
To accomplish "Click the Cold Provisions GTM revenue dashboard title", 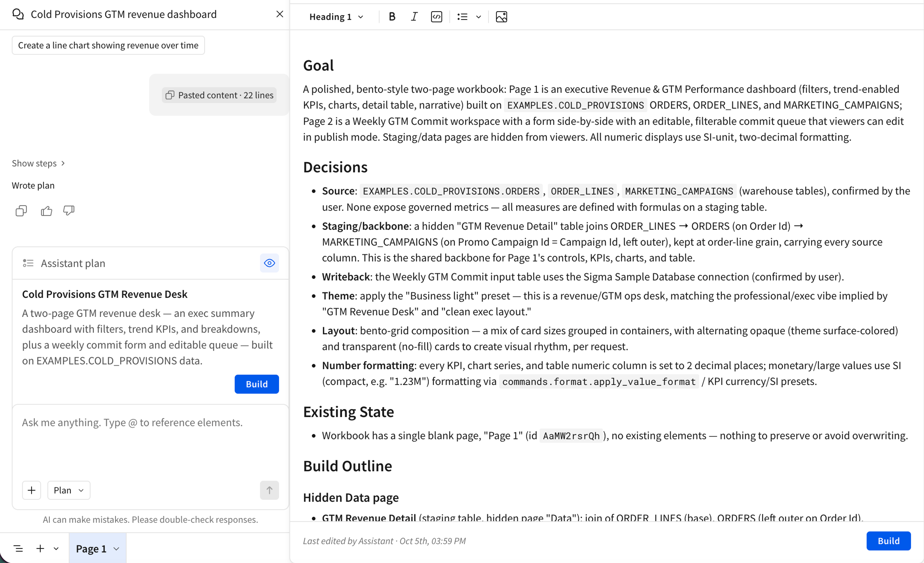I will coord(124,14).
